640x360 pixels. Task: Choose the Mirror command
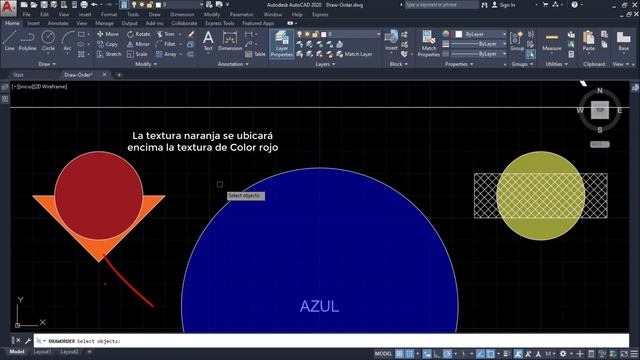(x=138, y=44)
